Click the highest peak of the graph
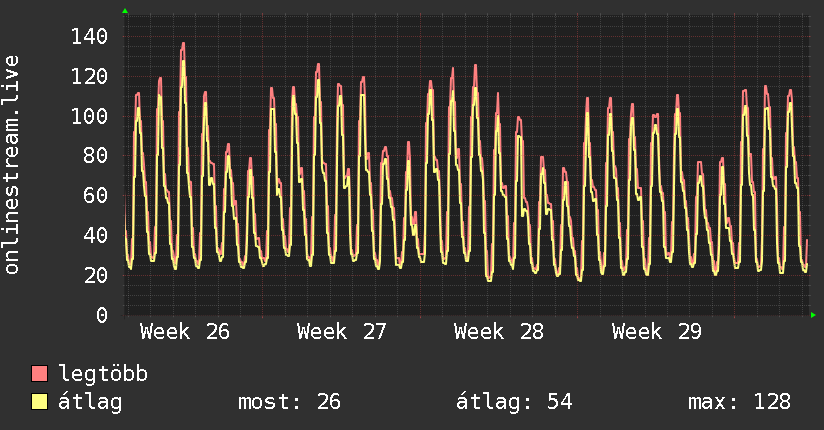 183,44
